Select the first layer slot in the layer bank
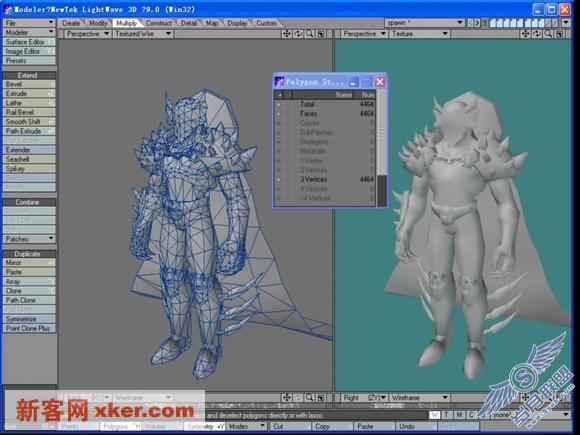 (x=493, y=23)
